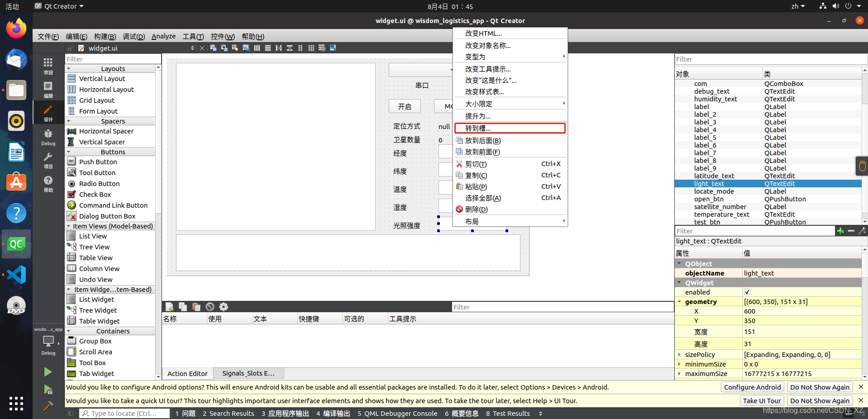Open the Debug mode in the mode selector
This screenshot has height=419, width=868.
pos(48,137)
